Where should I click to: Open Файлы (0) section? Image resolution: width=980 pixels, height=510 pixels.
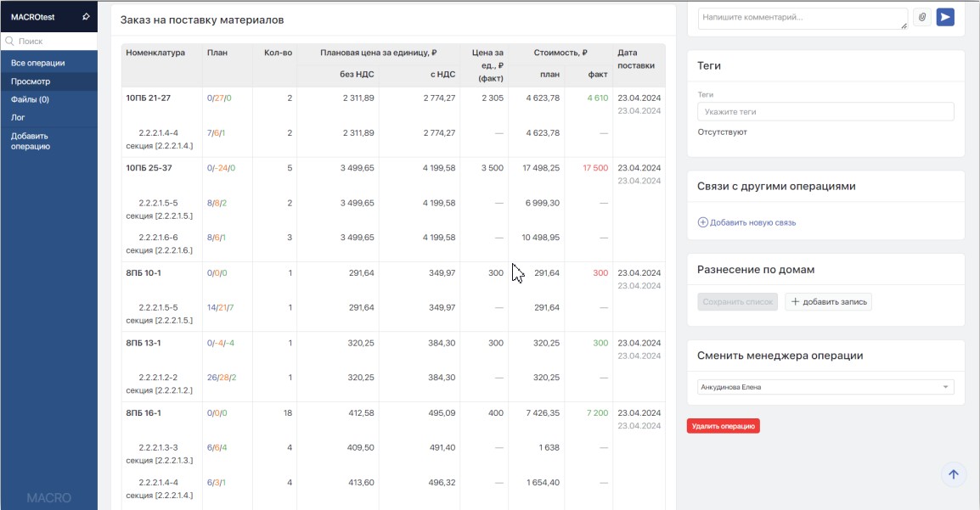tap(30, 99)
